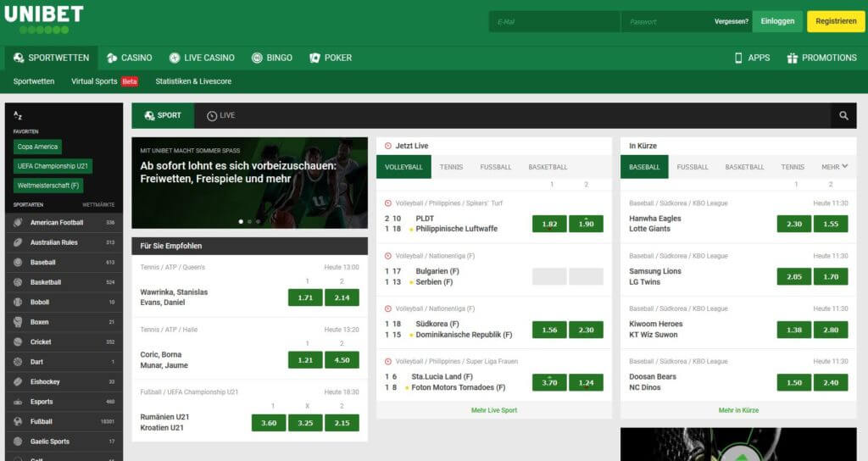Select the Gaelic Sports icon
The height and width of the screenshot is (461, 868).
click(x=18, y=442)
